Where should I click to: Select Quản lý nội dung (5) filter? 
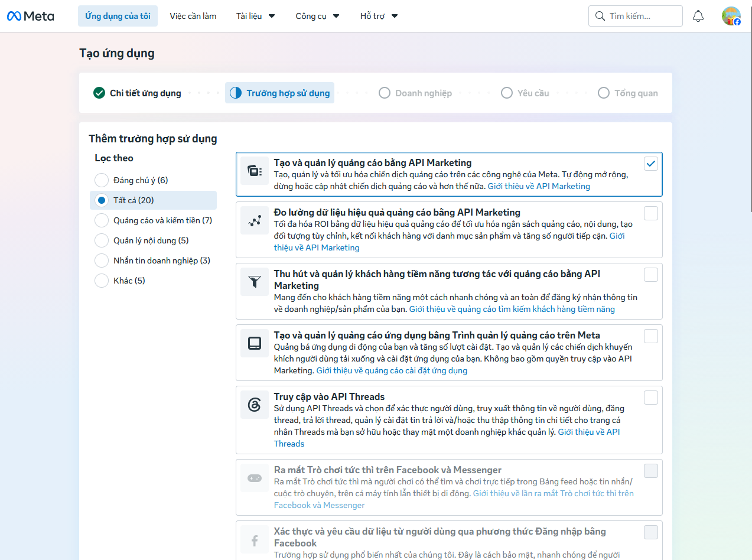coord(153,240)
